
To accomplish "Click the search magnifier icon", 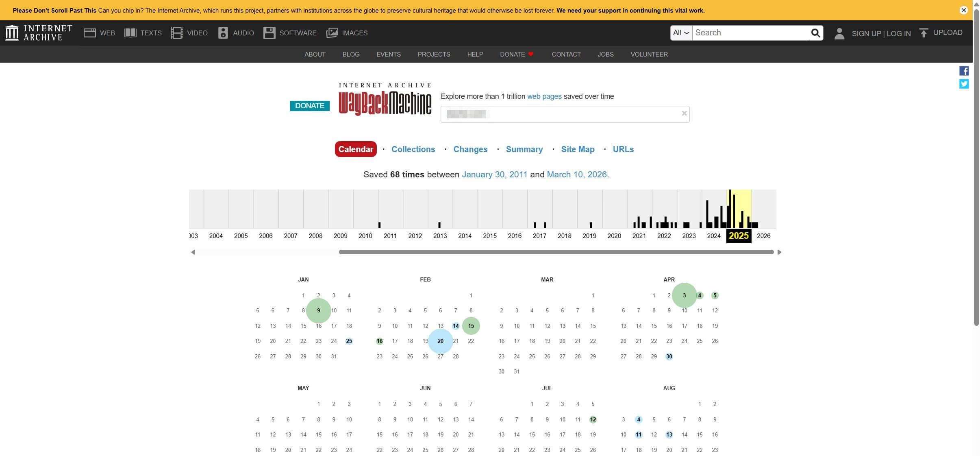I will pyautogui.click(x=815, y=33).
